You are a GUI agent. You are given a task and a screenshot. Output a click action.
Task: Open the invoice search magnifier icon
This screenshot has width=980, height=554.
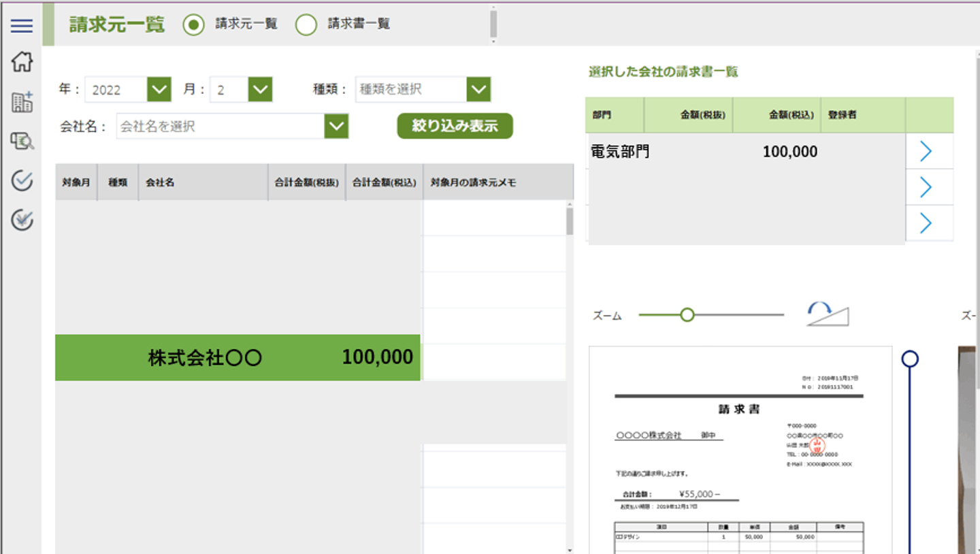tap(22, 142)
